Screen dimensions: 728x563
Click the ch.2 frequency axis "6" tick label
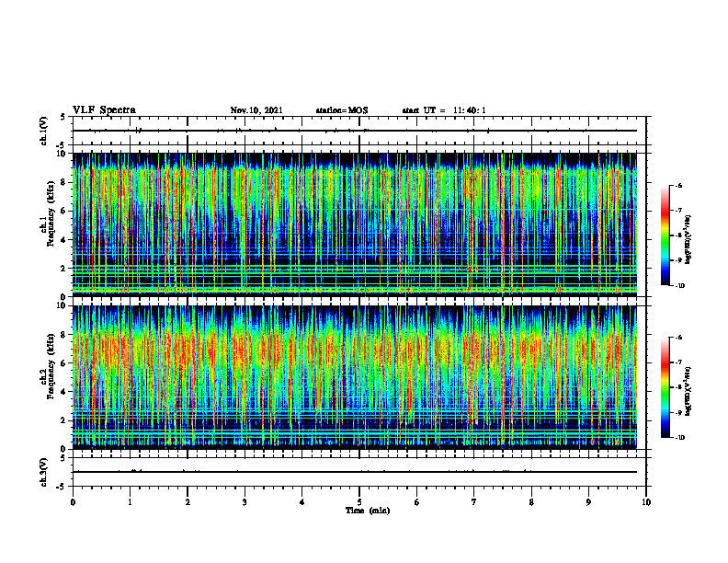[x=63, y=363]
